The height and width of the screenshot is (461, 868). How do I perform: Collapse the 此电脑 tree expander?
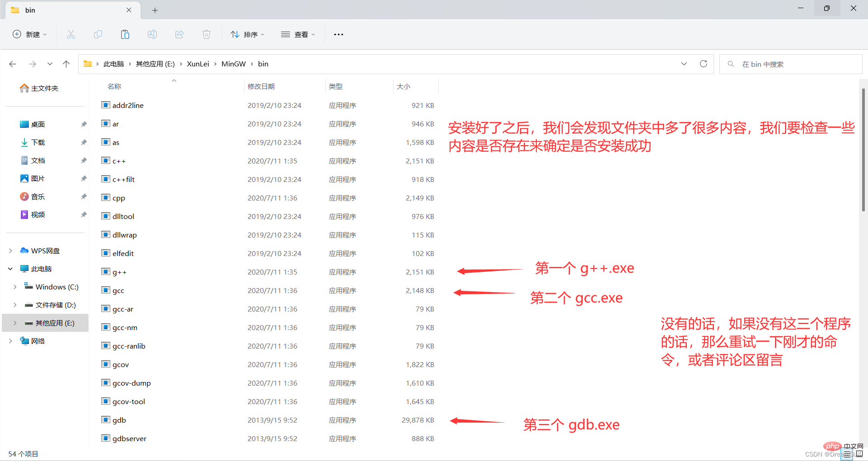click(x=10, y=268)
